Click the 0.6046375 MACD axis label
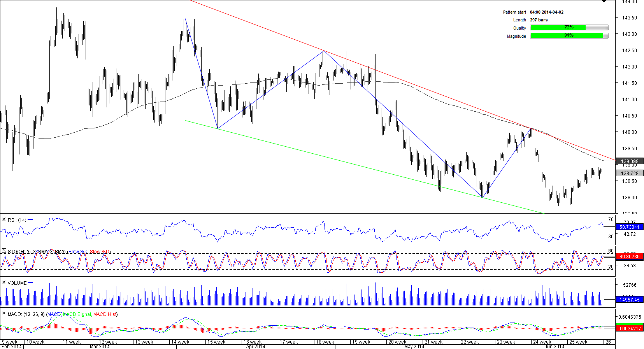Viewport: 644px width, 349px height. pos(630,317)
